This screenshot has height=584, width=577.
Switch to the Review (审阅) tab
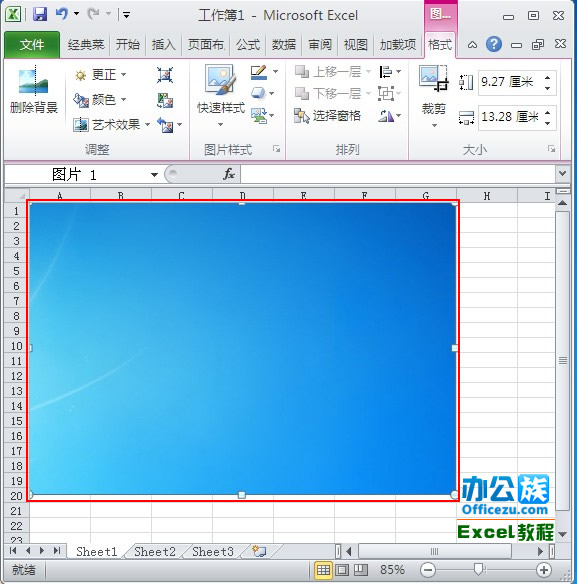320,45
